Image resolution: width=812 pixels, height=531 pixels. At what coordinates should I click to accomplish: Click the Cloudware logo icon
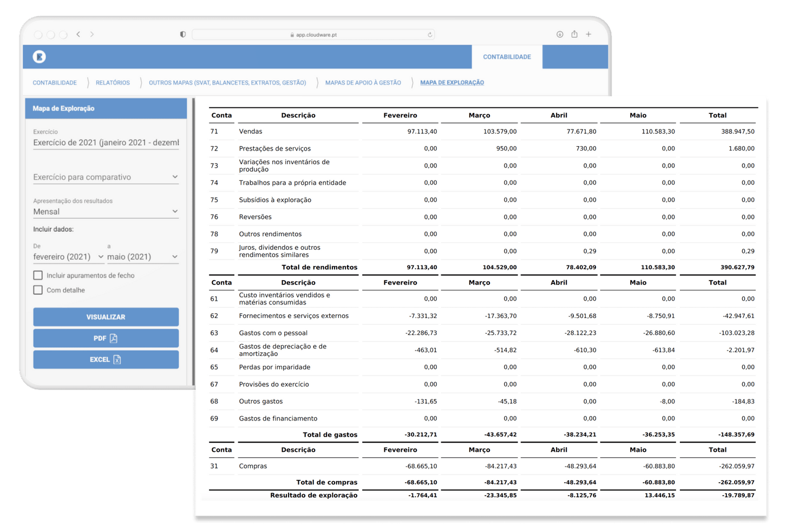coord(39,56)
